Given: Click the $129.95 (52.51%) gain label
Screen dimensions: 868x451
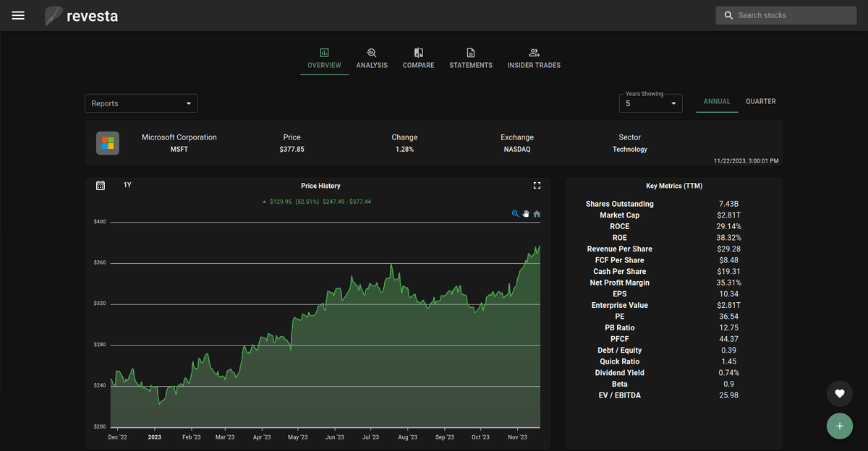Looking at the screenshot, I should (294, 202).
